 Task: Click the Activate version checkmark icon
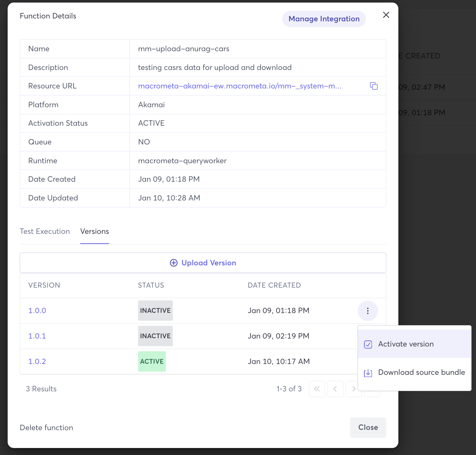[x=368, y=344]
